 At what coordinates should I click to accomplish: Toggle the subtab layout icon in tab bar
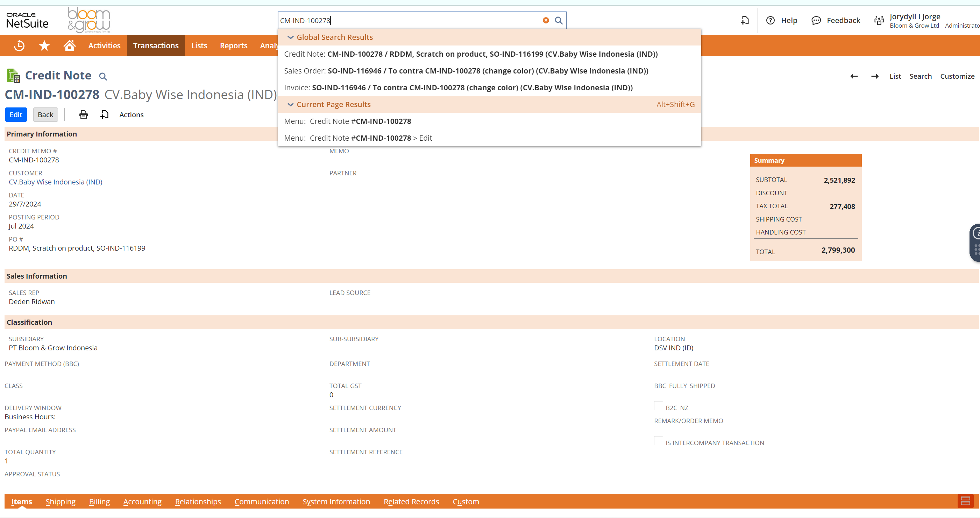click(x=965, y=501)
